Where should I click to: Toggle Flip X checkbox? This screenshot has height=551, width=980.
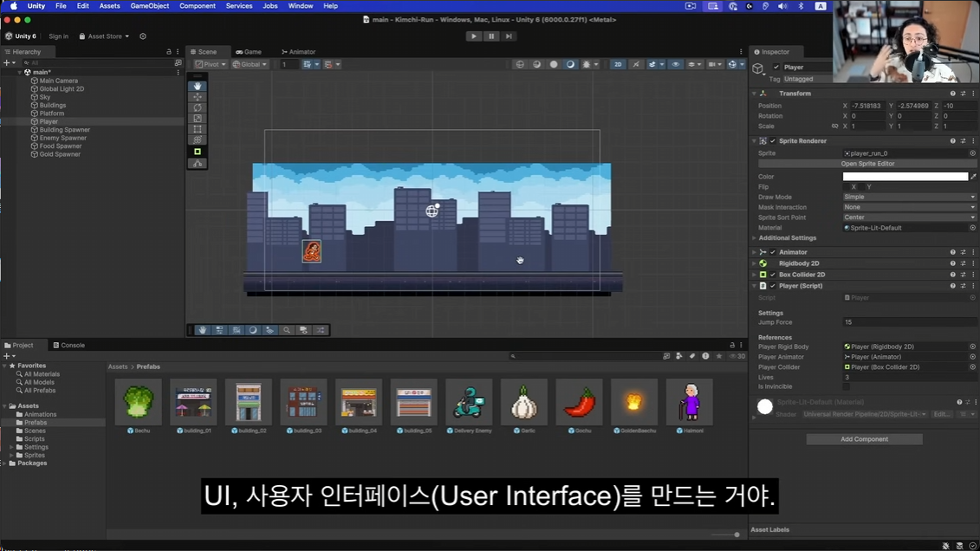pyautogui.click(x=847, y=187)
